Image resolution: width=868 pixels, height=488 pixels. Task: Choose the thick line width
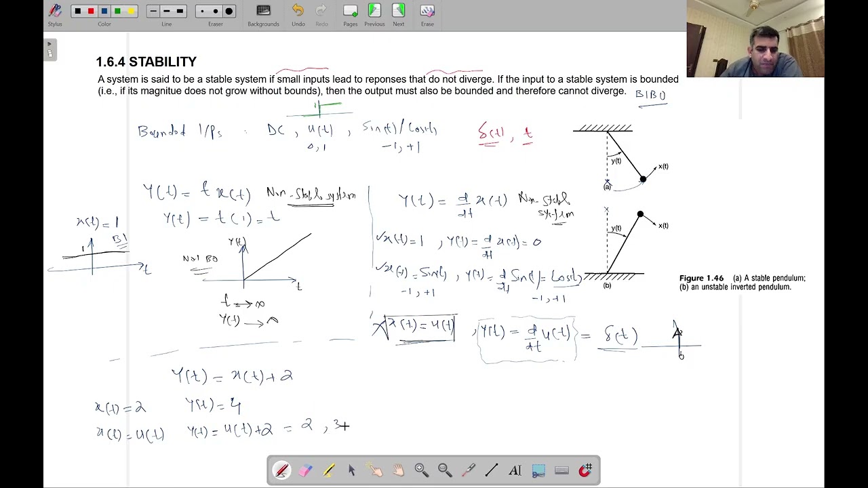(180, 12)
